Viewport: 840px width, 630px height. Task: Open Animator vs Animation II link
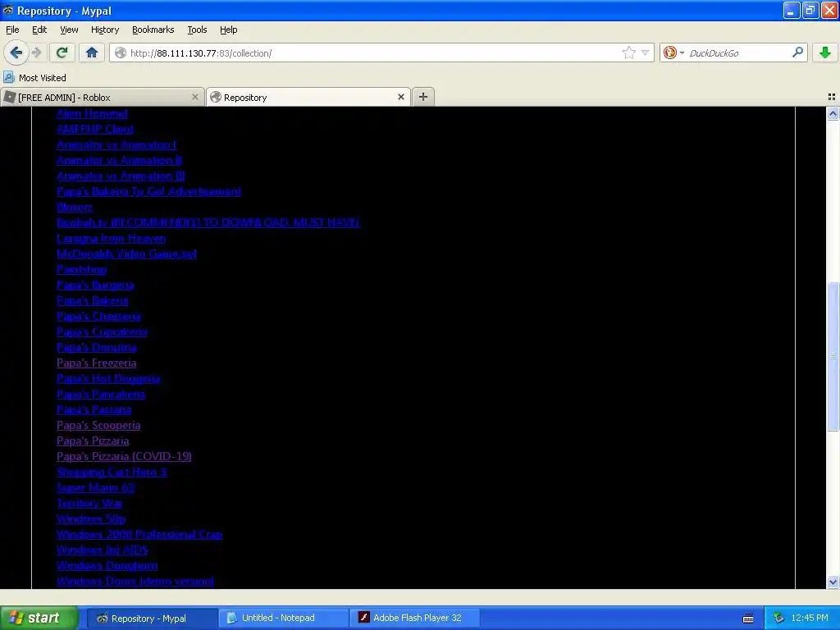[x=119, y=160]
